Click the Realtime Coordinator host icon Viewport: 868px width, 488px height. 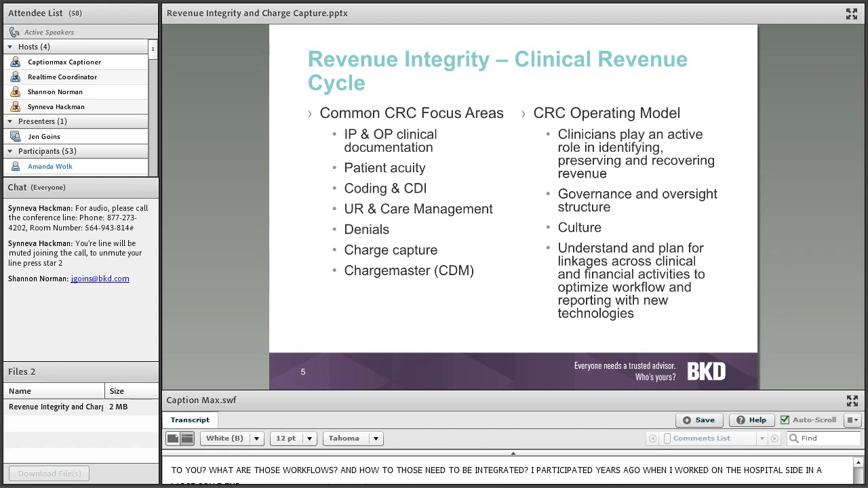pyautogui.click(x=16, y=77)
